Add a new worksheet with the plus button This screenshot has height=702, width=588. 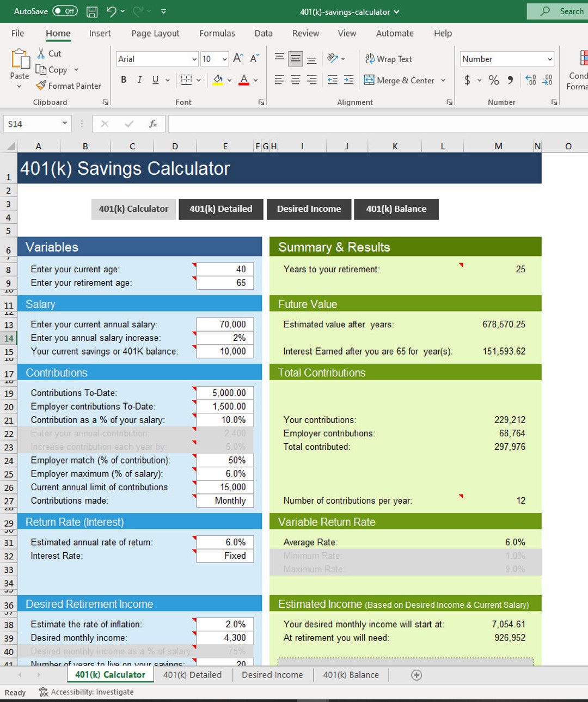point(416,675)
